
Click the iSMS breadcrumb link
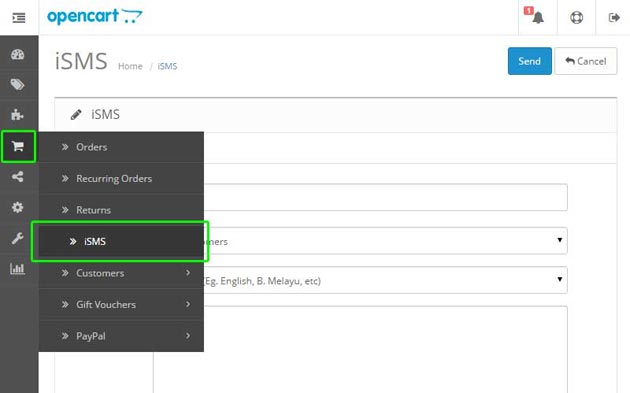(167, 66)
